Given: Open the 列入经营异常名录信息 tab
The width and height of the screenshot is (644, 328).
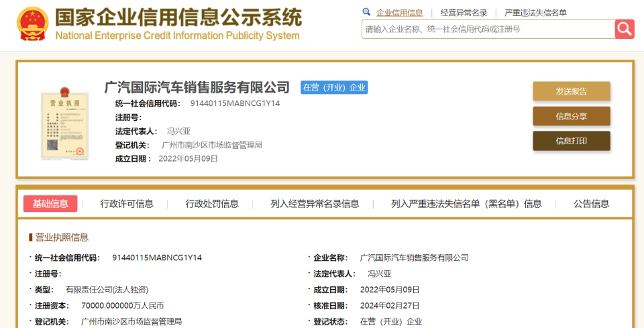Looking at the screenshot, I should click(315, 204).
